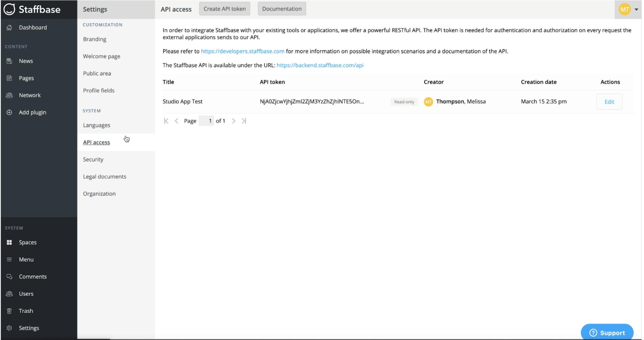Viewport: 644px width, 340px height.
Task: Click the truncated API token value
Action: pos(312,102)
